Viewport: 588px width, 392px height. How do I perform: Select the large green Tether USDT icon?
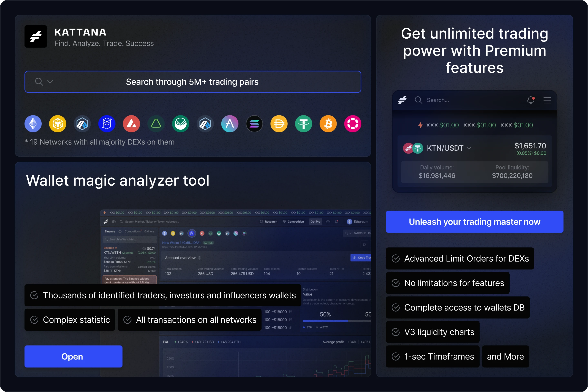click(x=304, y=124)
